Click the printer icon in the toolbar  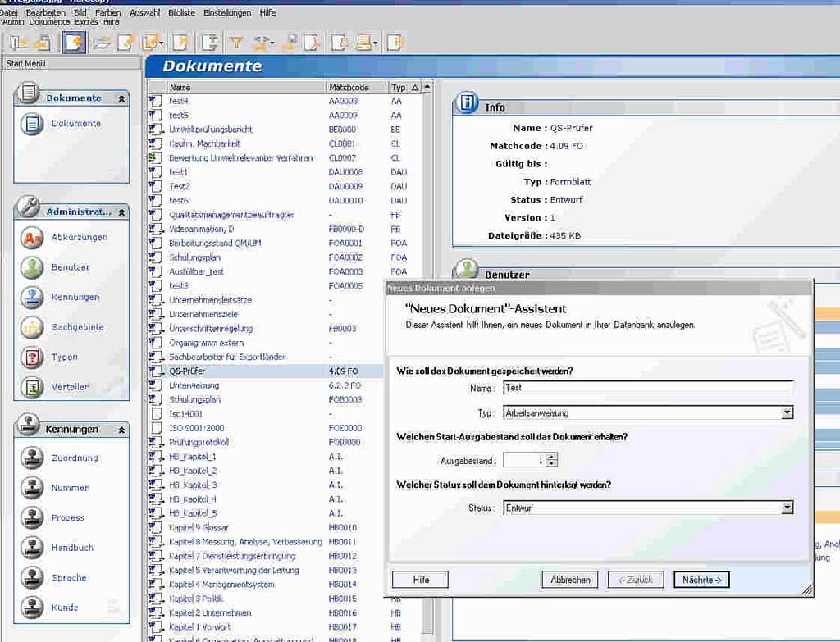coord(364,43)
